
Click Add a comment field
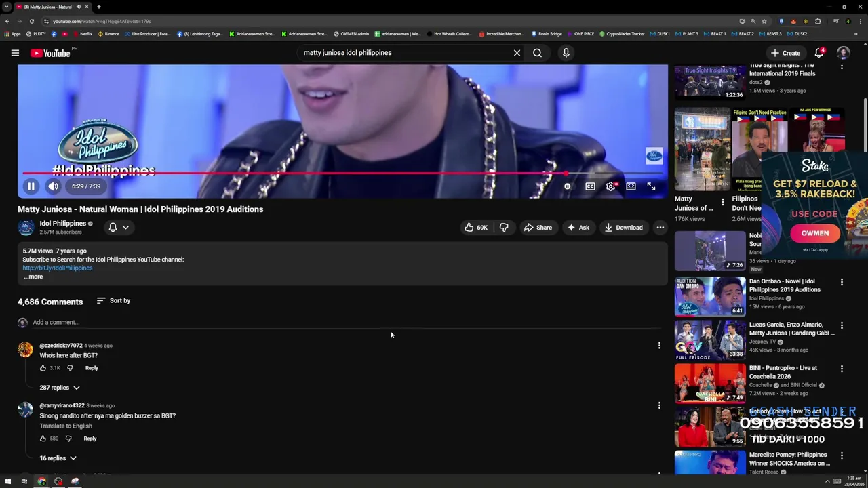pyautogui.click(x=346, y=323)
